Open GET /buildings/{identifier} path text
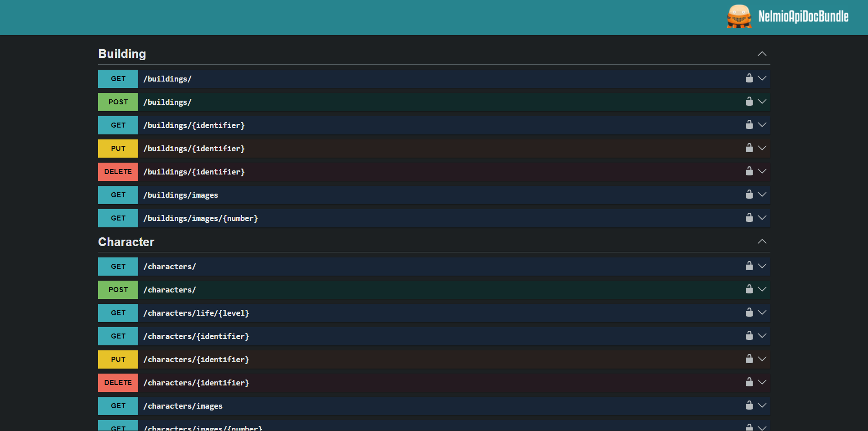868x431 pixels. [x=194, y=125]
